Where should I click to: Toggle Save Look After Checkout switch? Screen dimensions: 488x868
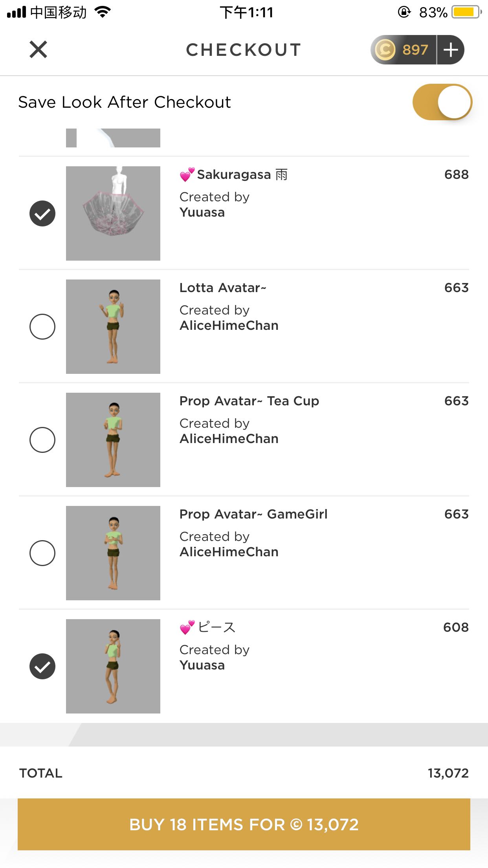pyautogui.click(x=442, y=102)
